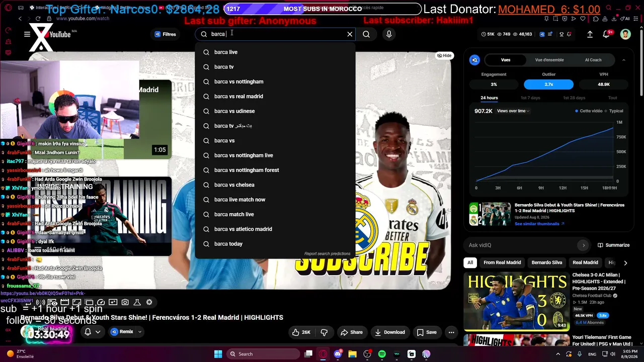Viewport: 644px width, 362px height.
Task: Open the Chelsea Football Club channel link
Action: (592, 296)
